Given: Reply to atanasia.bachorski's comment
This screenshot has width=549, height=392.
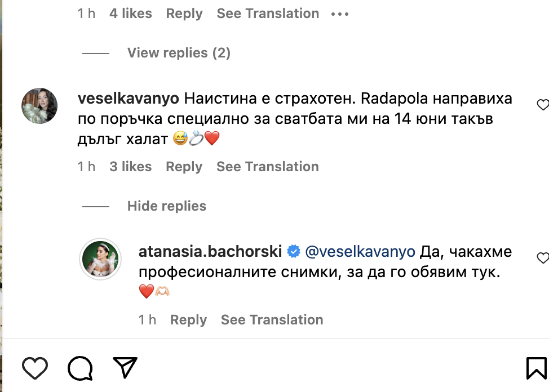Looking at the screenshot, I should pos(188,320).
